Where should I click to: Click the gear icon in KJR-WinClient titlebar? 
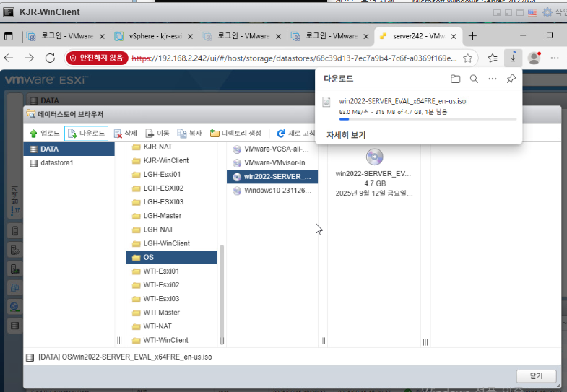click(x=547, y=12)
